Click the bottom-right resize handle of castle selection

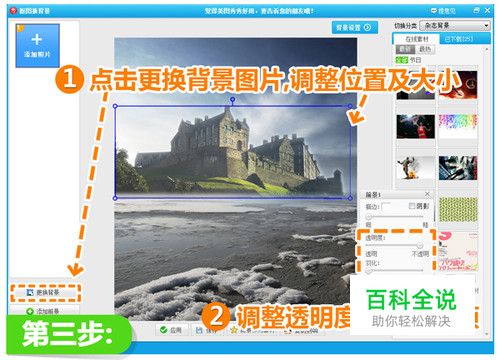(x=350, y=198)
